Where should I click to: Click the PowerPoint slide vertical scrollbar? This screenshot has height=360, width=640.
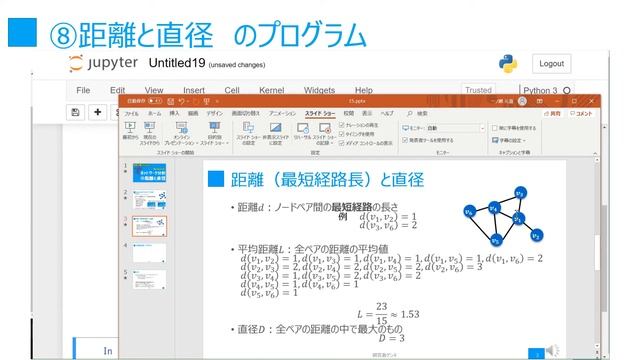point(597,253)
